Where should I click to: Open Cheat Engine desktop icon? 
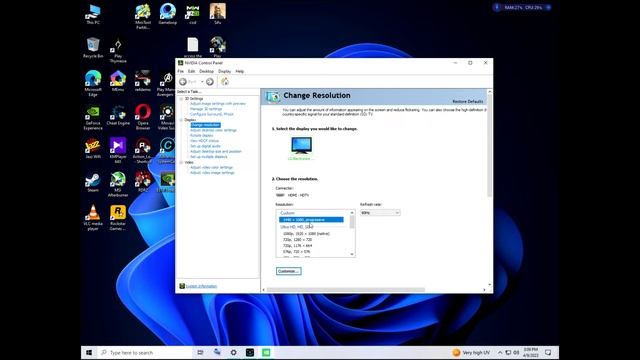coord(118,115)
